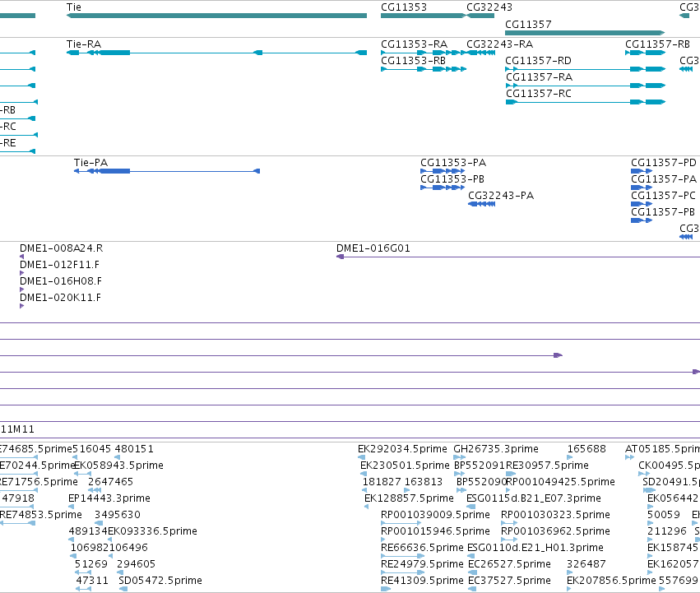
Task: Select the DME1-016G01 clone label
Action: point(373,248)
